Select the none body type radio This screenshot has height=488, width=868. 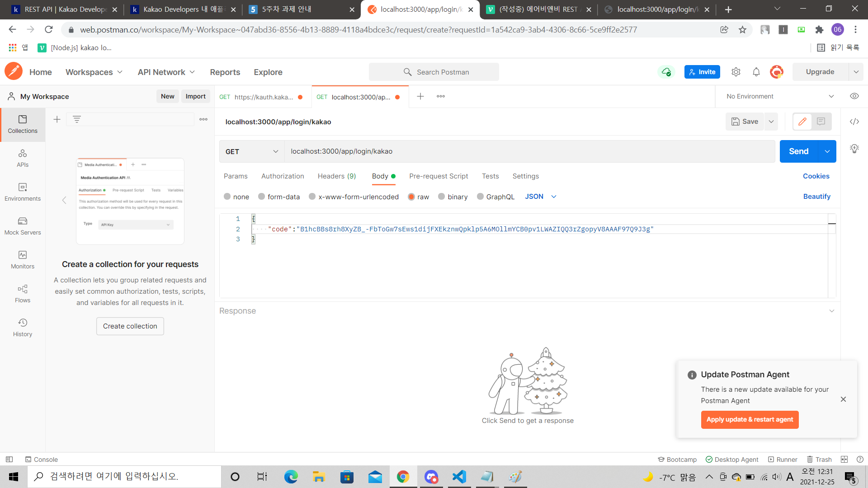(227, 197)
